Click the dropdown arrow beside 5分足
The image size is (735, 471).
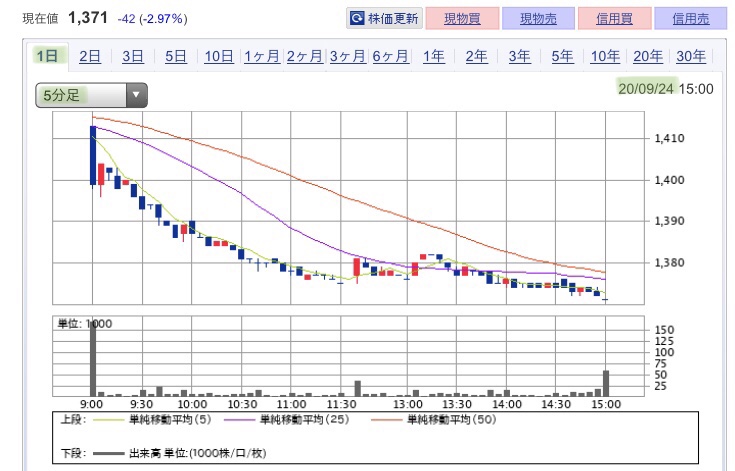point(136,95)
